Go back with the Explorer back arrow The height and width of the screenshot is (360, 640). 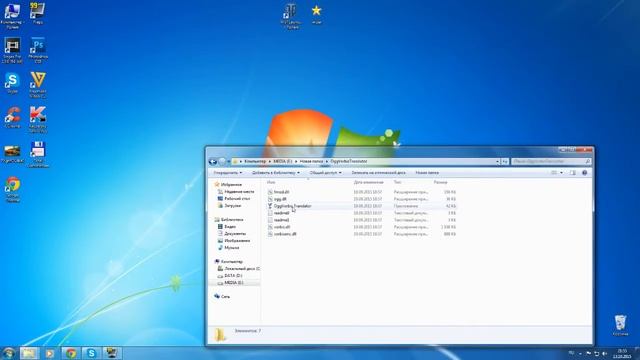[x=213, y=162]
